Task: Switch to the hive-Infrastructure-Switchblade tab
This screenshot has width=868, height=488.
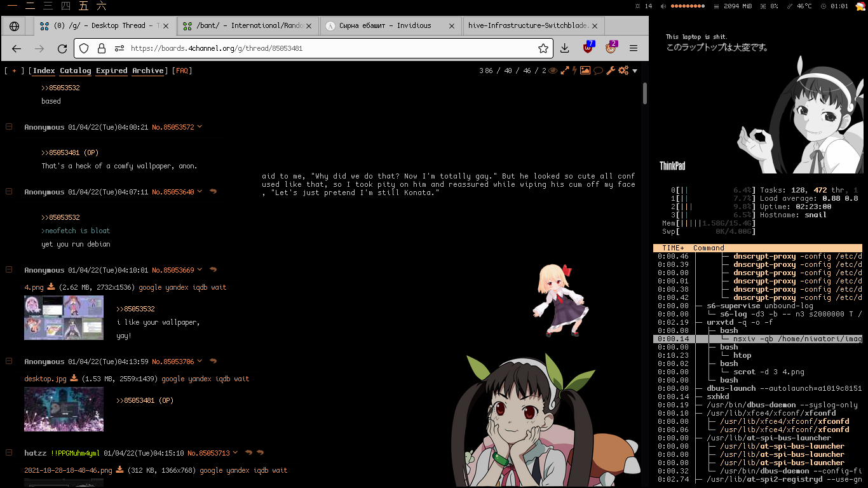Action: click(533, 26)
